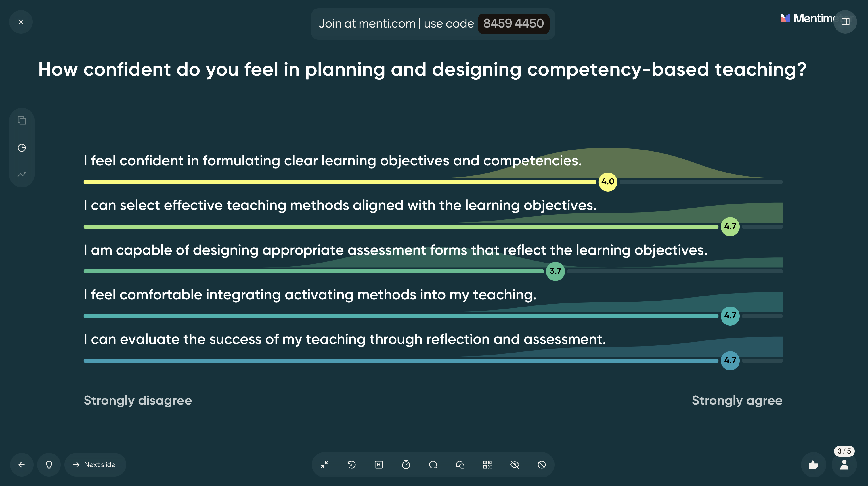Toggle the close voting circle-slash icon
This screenshot has height=486, width=868.
point(542,465)
